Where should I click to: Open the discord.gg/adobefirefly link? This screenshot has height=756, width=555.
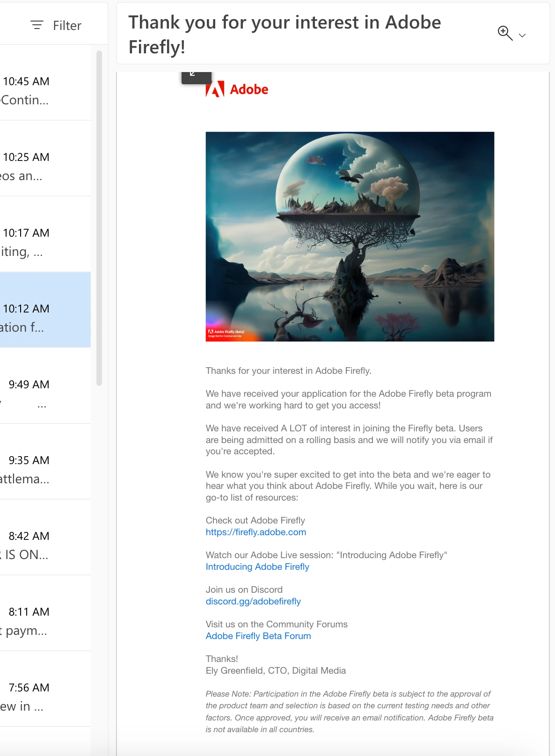pos(253,601)
